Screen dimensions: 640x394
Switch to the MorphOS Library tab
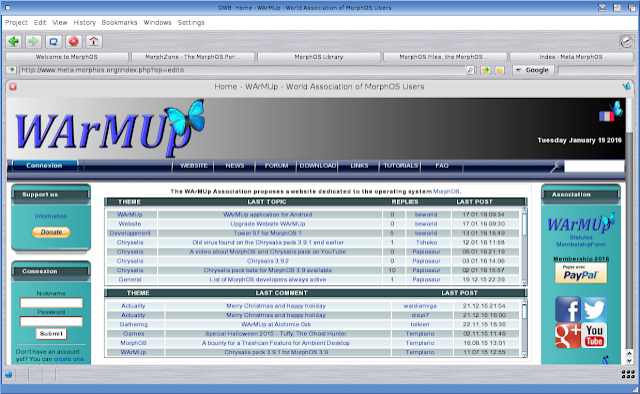click(x=319, y=57)
